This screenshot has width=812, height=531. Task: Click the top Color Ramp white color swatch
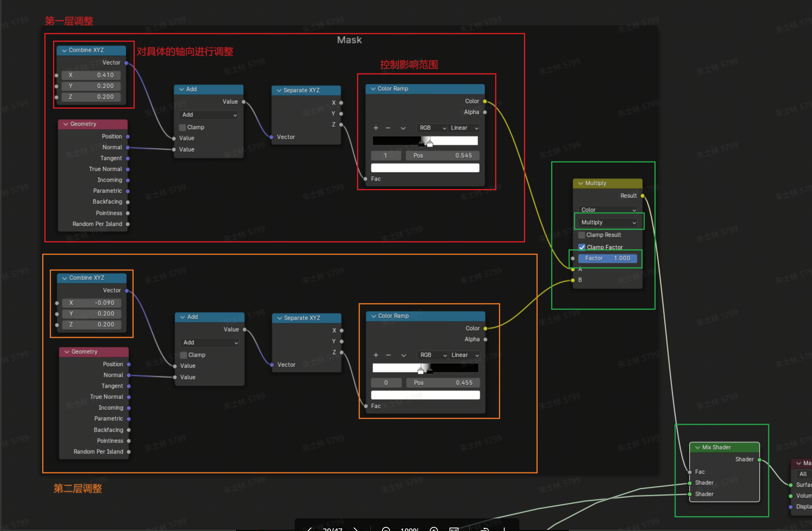pos(425,168)
